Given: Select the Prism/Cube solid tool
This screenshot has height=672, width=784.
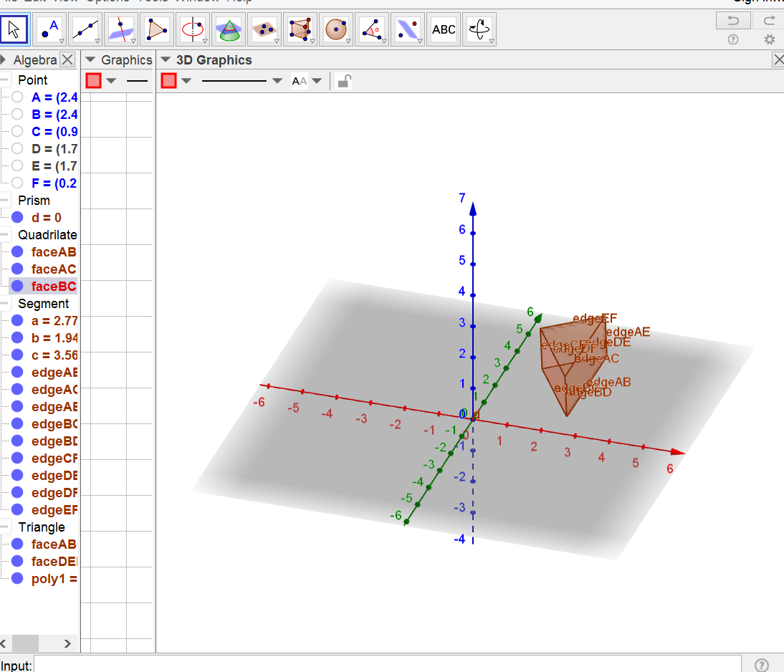Looking at the screenshot, I should pos(300,29).
